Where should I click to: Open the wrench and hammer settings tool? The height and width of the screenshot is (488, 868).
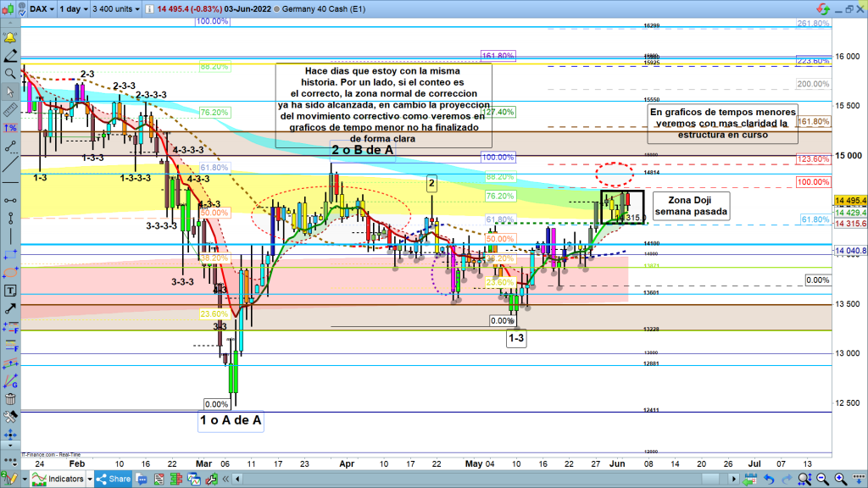point(11,417)
